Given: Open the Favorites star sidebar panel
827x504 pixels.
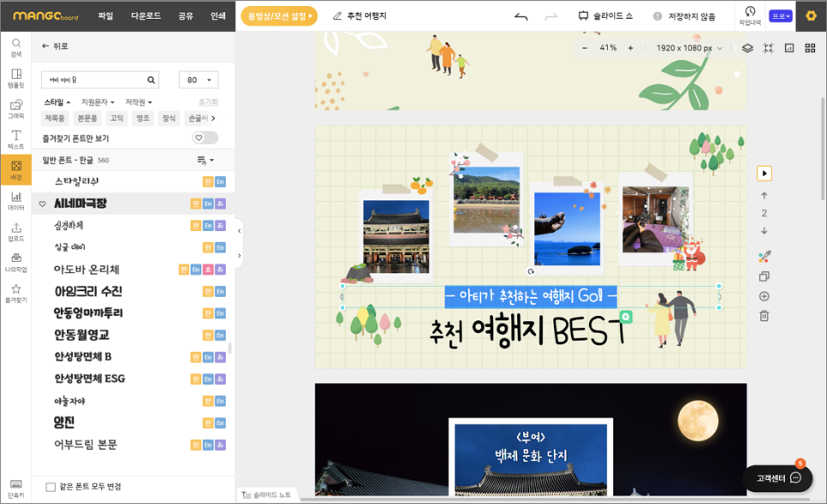Looking at the screenshot, I should 16,294.
